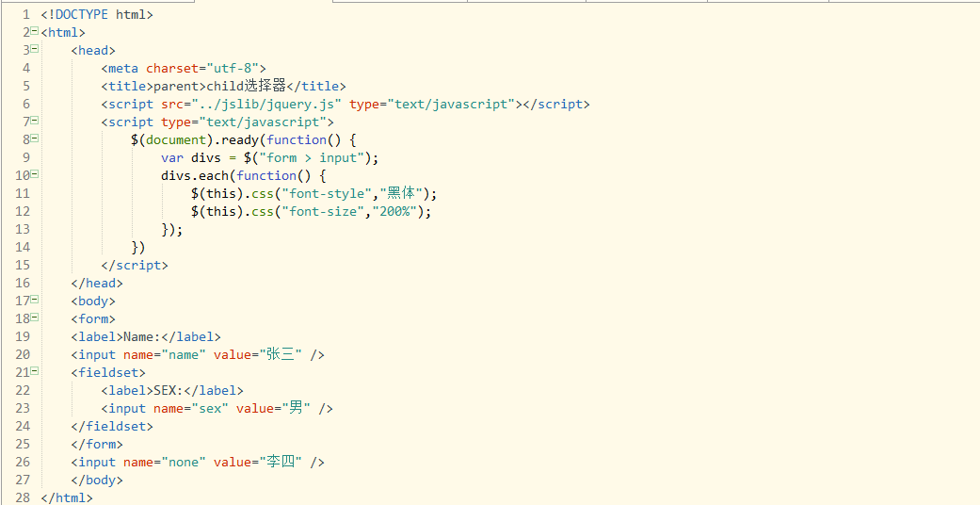Click the SEX: label text
The width and height of the screenshot is (980, 505).
click(x=169, y=390)
